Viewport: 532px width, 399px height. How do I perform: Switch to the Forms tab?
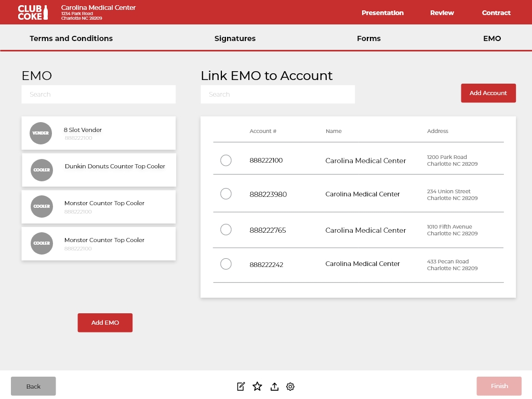[368, 38]
